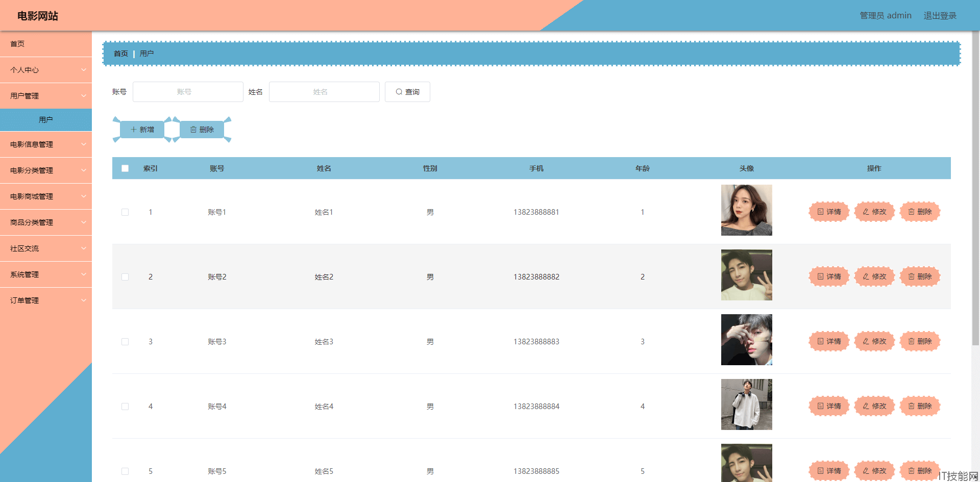Click 退出登录 to log out
Viewport: 980px width, 482px height.
[940, 16]
